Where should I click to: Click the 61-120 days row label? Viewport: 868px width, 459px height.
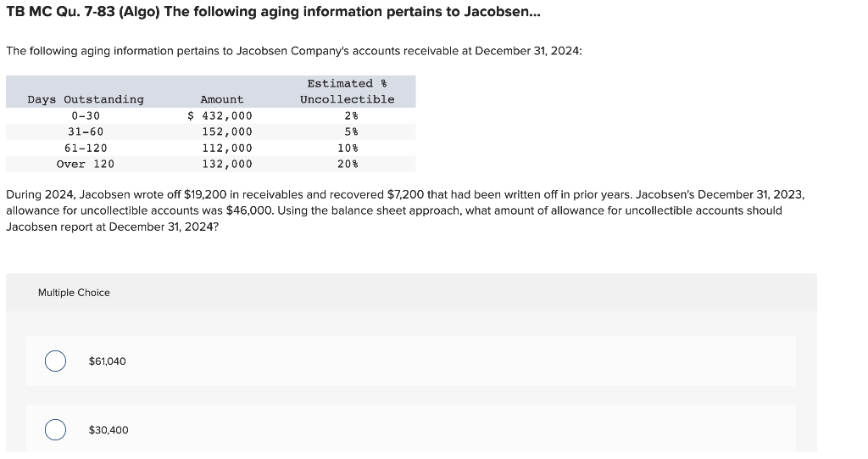coord(86,148)
